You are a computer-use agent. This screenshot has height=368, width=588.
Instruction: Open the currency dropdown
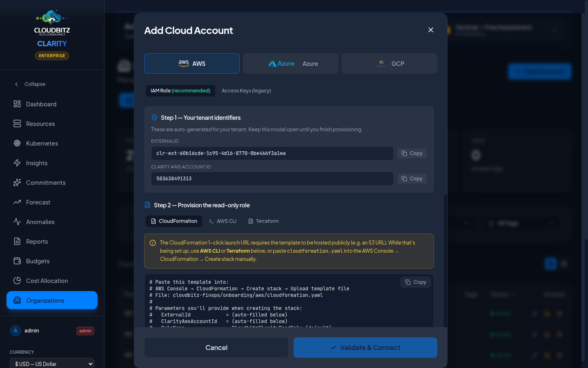(x=52, y=364)
